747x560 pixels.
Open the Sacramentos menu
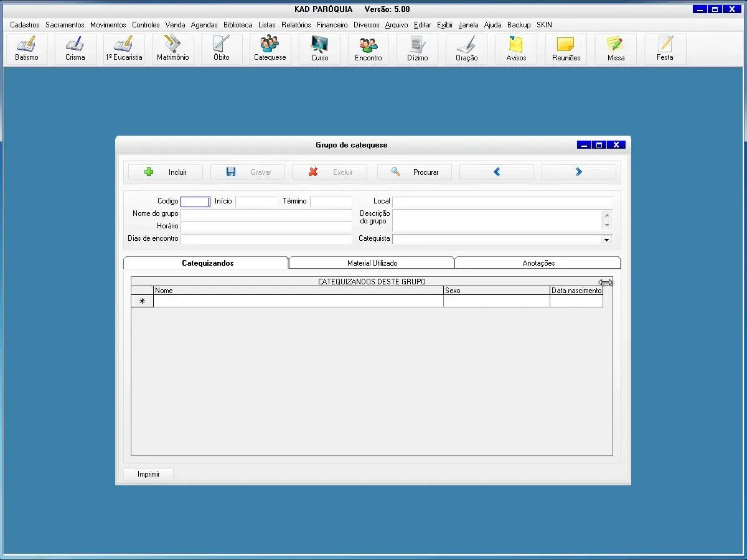click(65, 25)
